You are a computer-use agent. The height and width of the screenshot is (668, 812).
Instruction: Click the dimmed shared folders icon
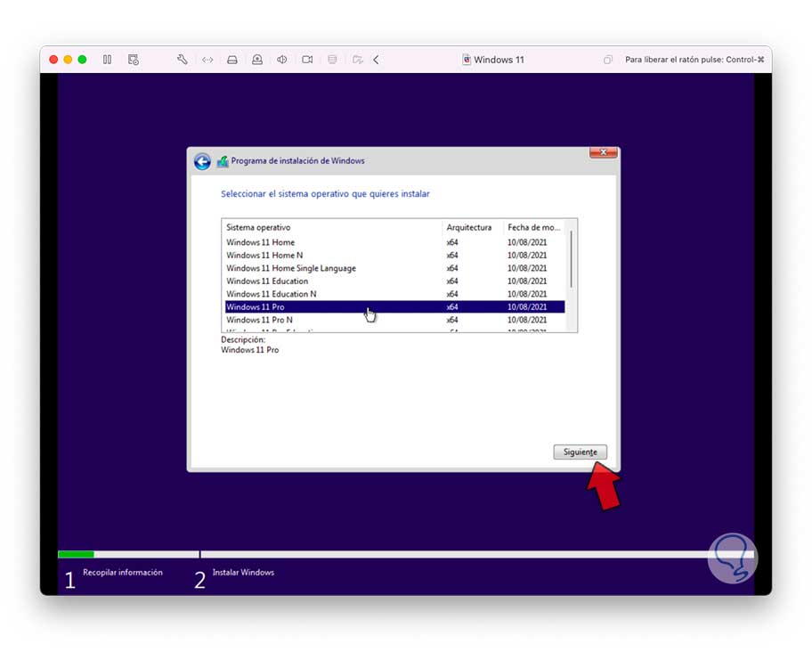click(357, 60)
